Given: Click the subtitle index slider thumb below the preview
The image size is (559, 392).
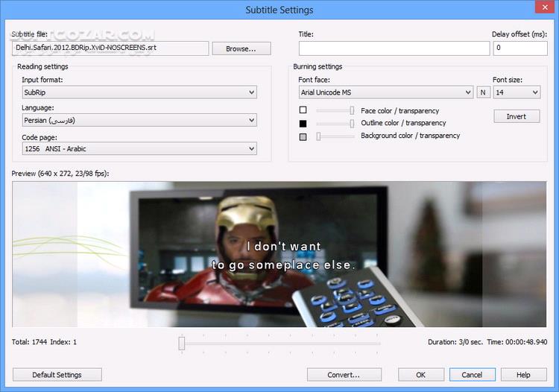Looking at the screenshot, I should pyautogui.click(x=182, y=343).
